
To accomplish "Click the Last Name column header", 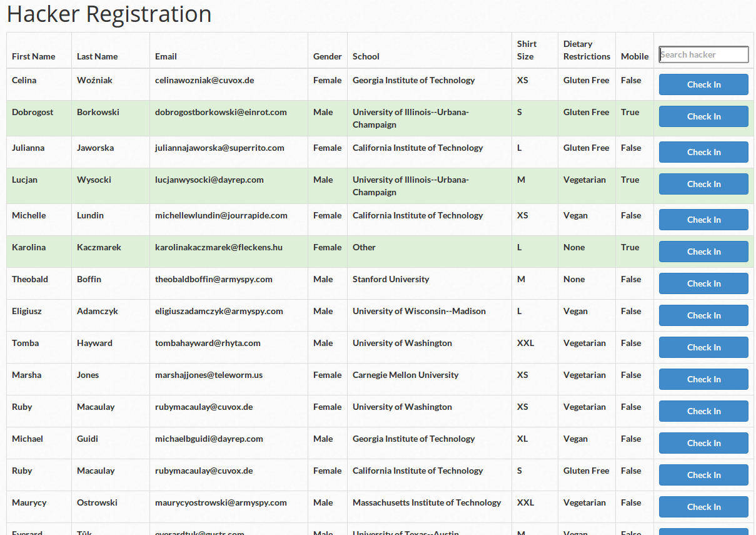I will click(98, 56).
